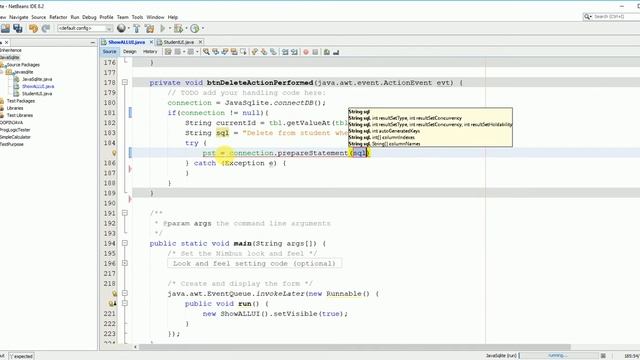Expand Look and feel setting code fold
640x360 pixels.
click(125, 263)
